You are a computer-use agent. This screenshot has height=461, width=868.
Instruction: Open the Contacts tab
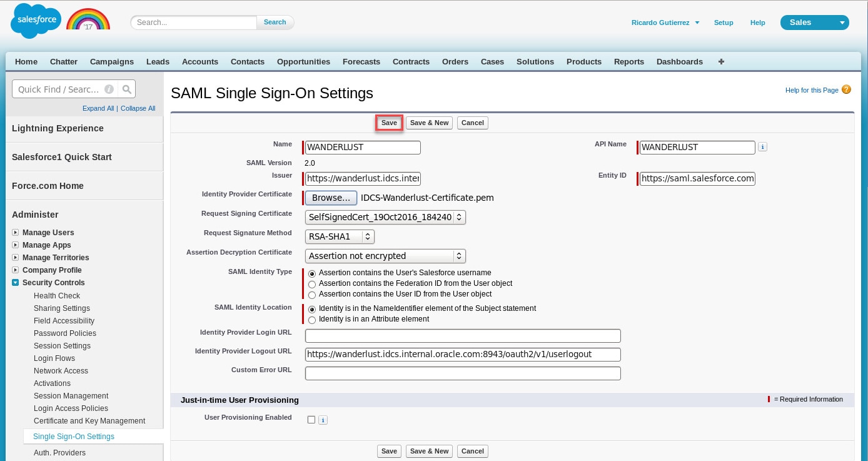coord(248,61)
